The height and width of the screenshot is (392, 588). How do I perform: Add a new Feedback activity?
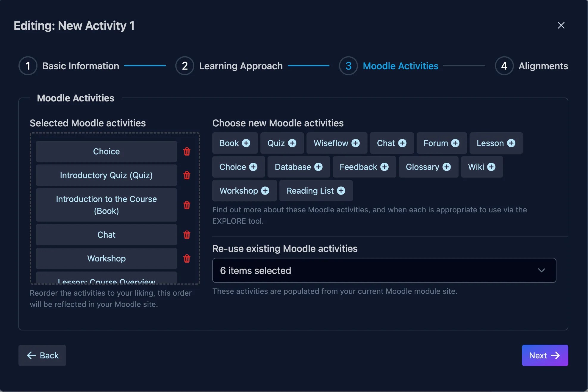(x=364, y=167)
